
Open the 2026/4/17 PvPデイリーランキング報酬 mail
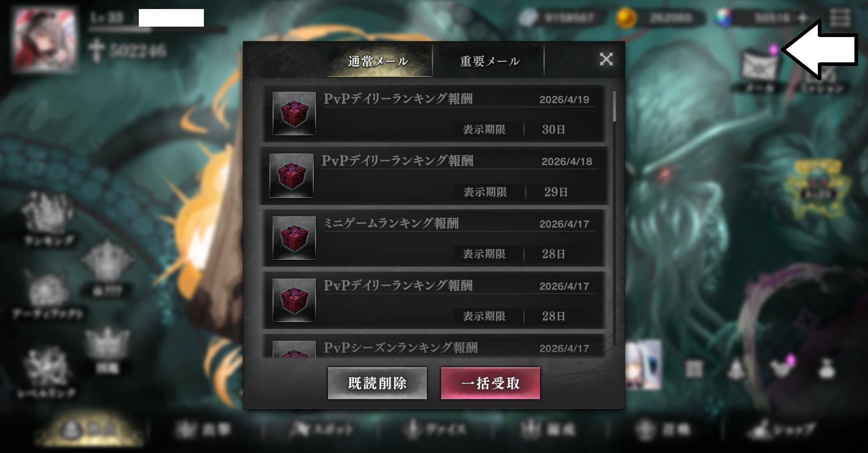(434, 300)
